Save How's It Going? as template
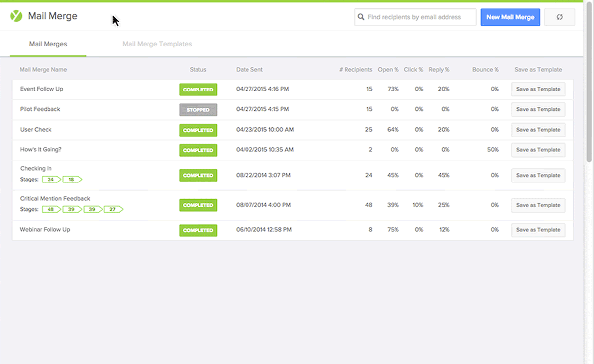This screenshot has width=594, height=364. click(538, 150)
